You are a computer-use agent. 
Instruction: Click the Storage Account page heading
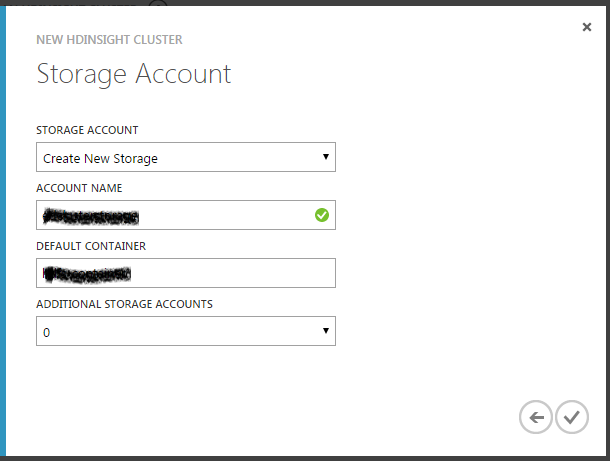[x=133, y=74]
